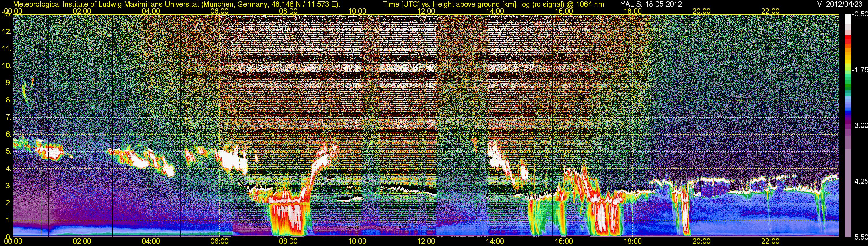This screenshot has width=868, height=246.
Task: Click the height axis label 5
Action: click(8, 151)
